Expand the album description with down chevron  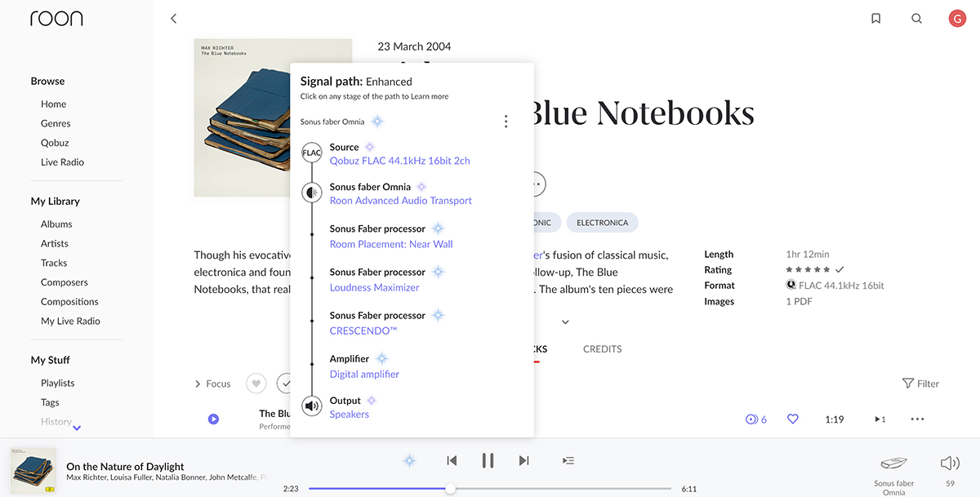(x=565, y=322)
